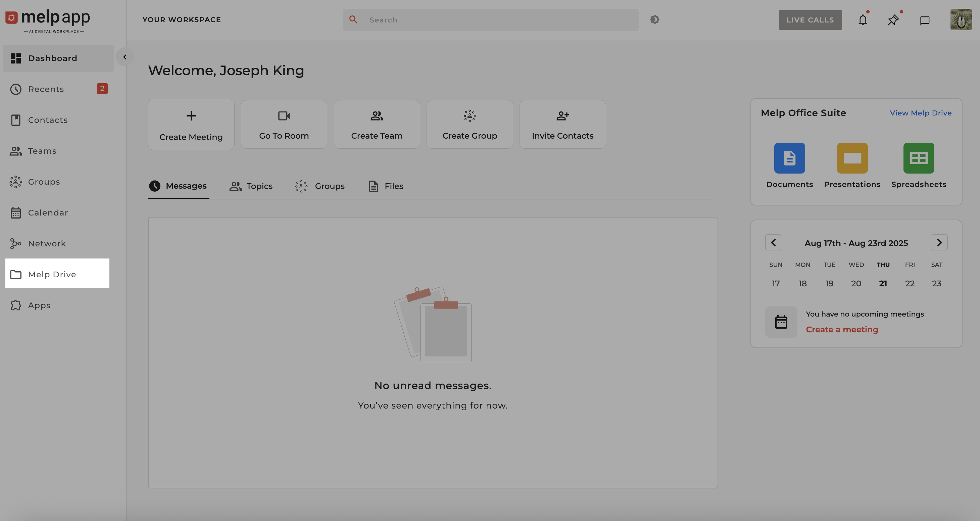980x521 pixels.
Task: Open Spreadsheets in Melp Office Suite
Action: 918,158
